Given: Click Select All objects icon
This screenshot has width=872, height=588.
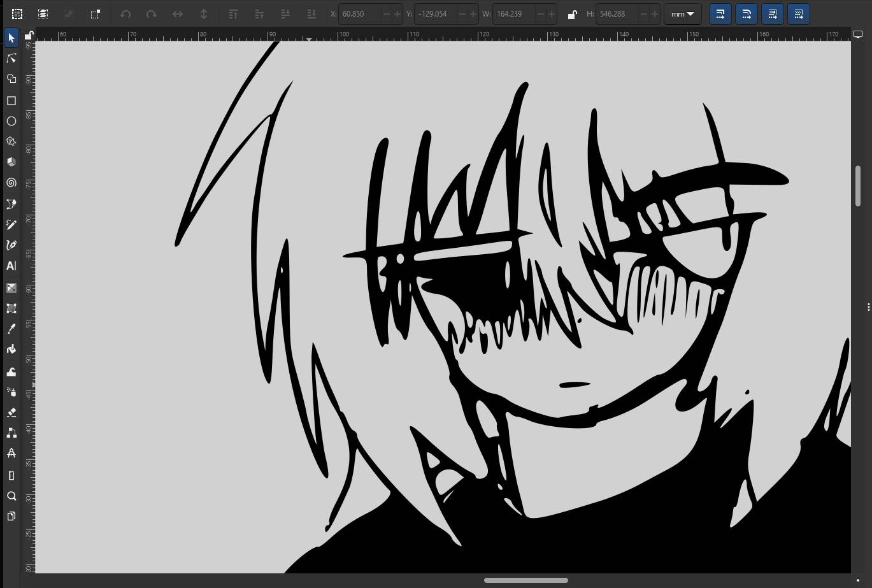Looking at the screenshot, I should tap(17, 14).
